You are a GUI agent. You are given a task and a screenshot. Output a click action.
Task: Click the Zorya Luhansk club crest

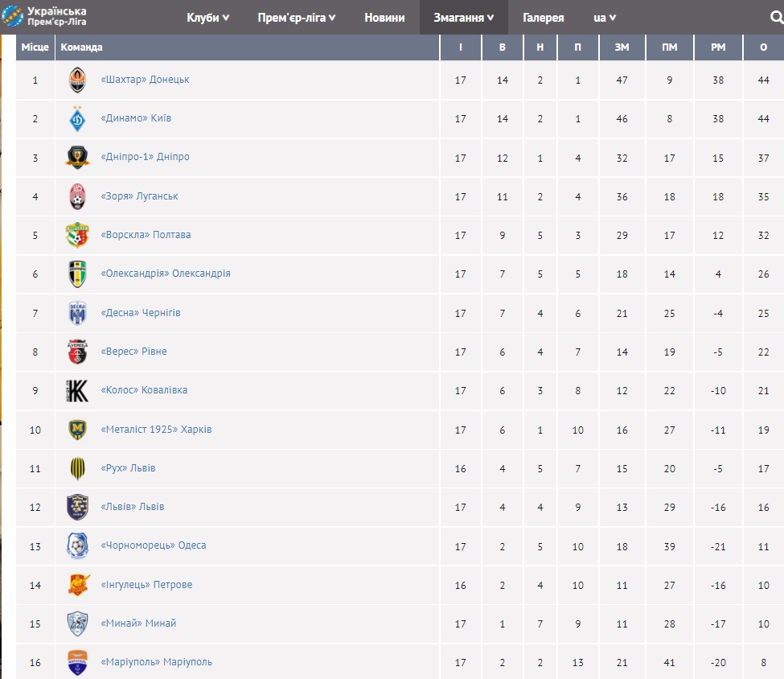77,196
